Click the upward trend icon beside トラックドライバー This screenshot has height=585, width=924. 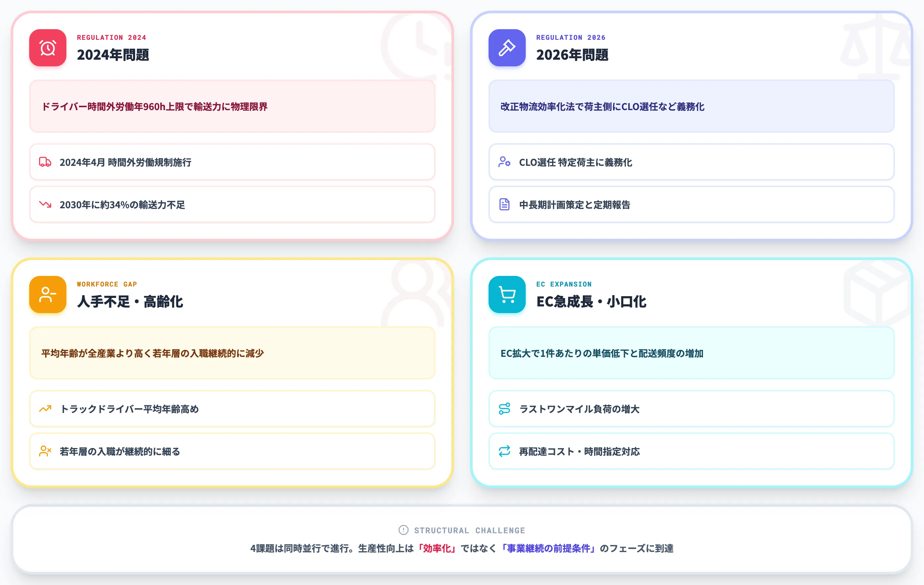coord(45,409)
